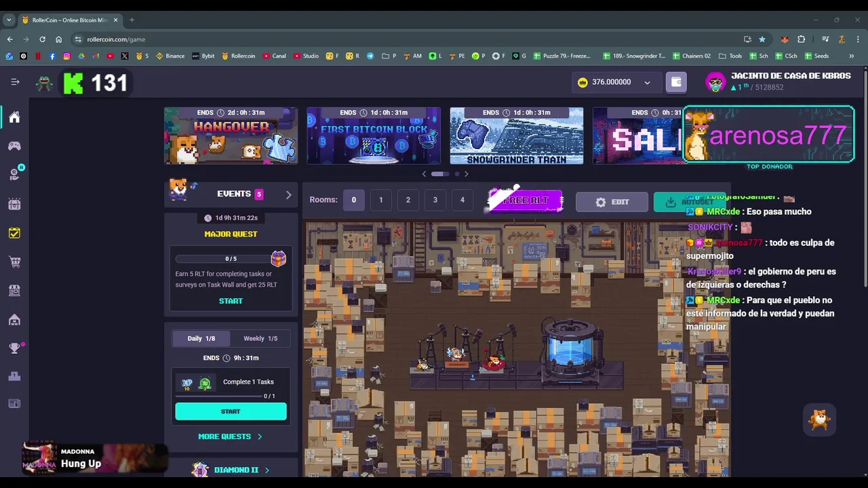The height and width of the screenshot is (488, 868).
Task: Click the AUTOSET button
Action: (x=690, y=202)
